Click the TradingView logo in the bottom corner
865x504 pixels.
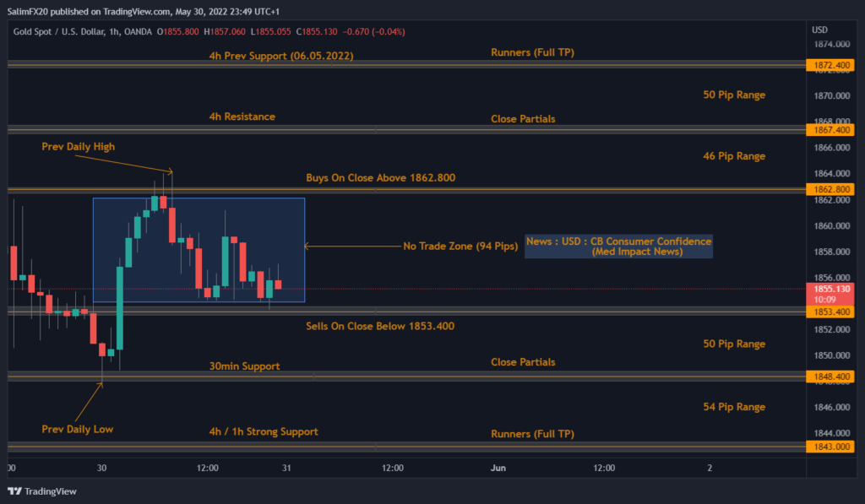[40, 490]
